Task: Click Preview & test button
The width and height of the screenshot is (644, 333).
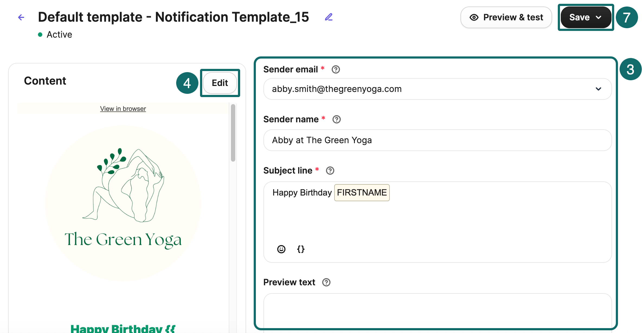Action: tap(506, 17)
